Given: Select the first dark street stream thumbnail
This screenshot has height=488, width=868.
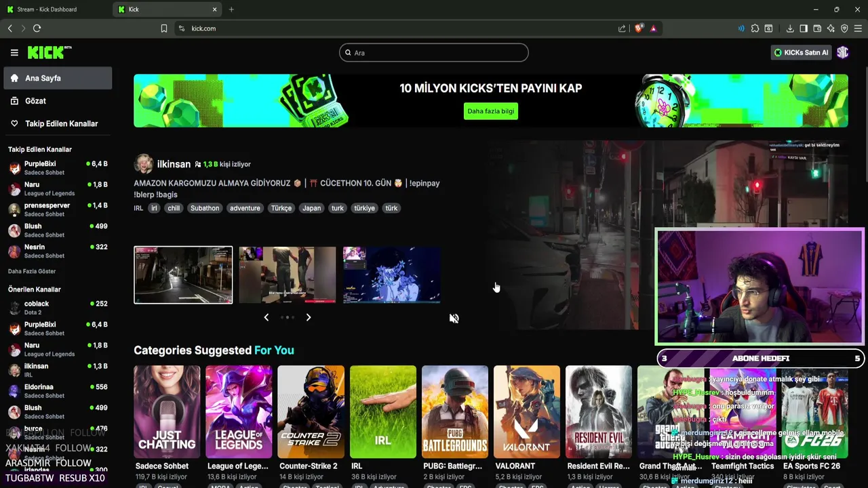Looking at the screenshot, I should click(x=183, y=274).
